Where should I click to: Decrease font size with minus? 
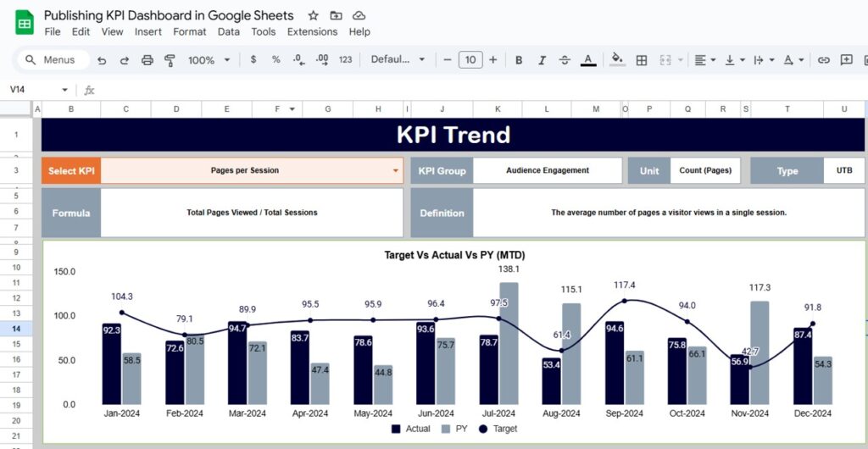pyautogui.click(x=448, y=59)
